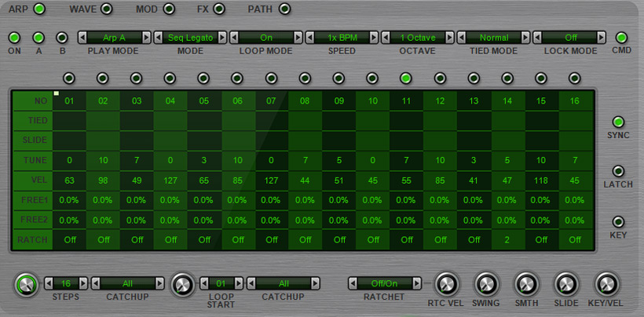The image size is (644, 317).
Task: Click previous arrow of LOOP MODE selector
Action: pos(234,38)
